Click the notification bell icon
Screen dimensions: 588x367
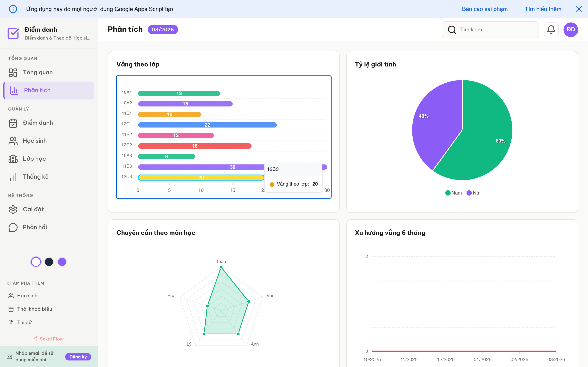[551, 30]
